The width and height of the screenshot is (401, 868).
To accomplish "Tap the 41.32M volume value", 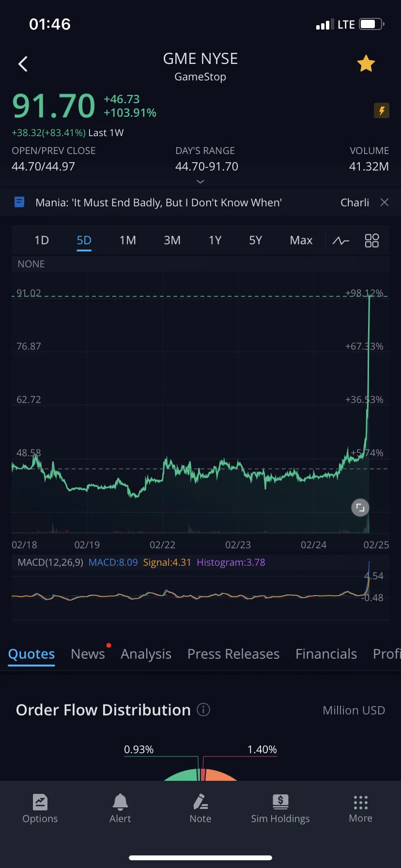I will coord(369,167).
